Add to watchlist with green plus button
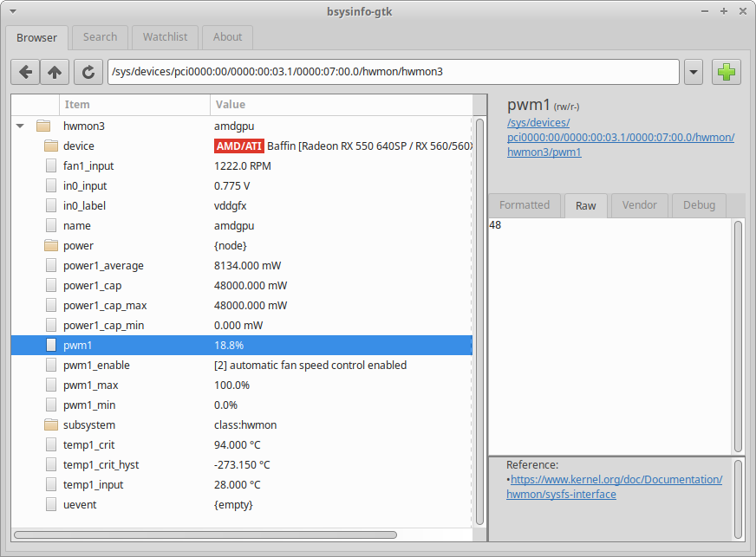756x557 pixels. [727, 72]
